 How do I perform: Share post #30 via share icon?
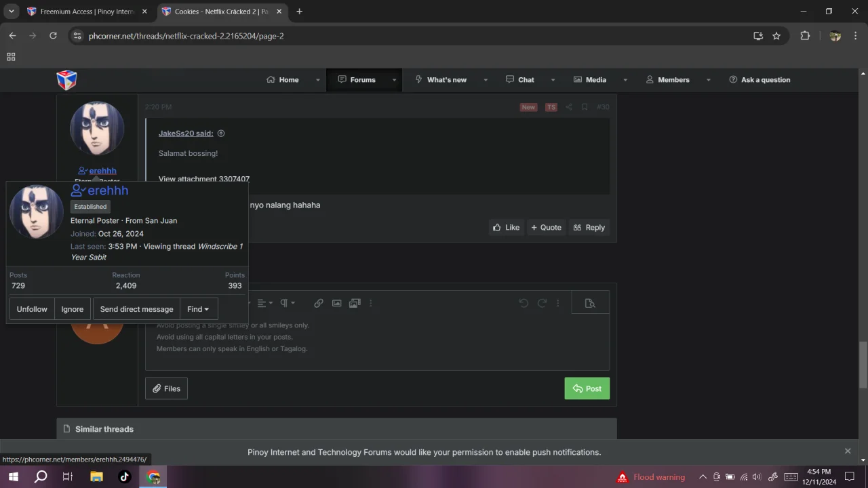tap(569, 107)
